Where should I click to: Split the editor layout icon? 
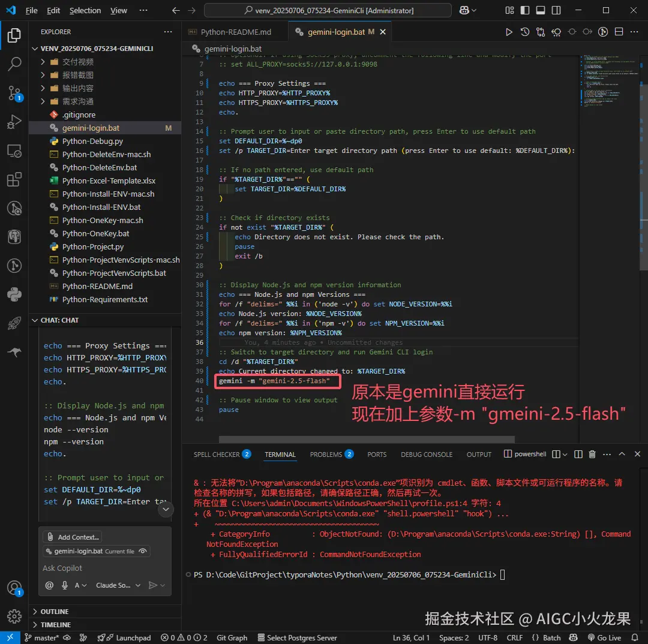(619, 32)
